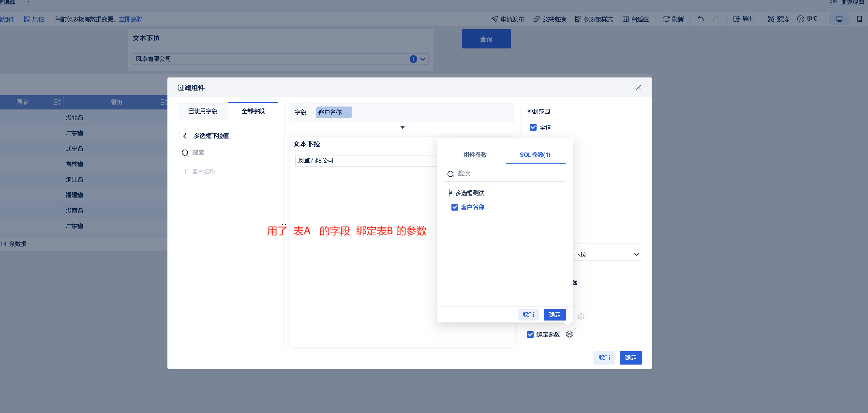Switch to the 组件参数 tab
868x413 pixels.
click(x=475, y=155)
